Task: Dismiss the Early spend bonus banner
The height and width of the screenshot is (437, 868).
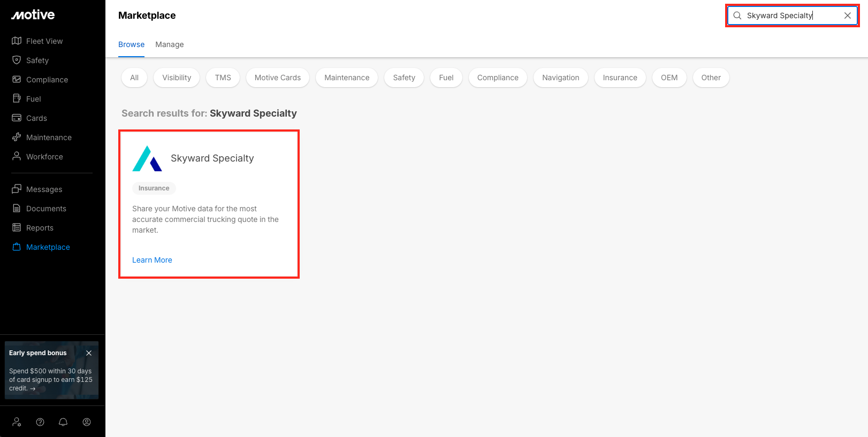Action: [89, 353]
